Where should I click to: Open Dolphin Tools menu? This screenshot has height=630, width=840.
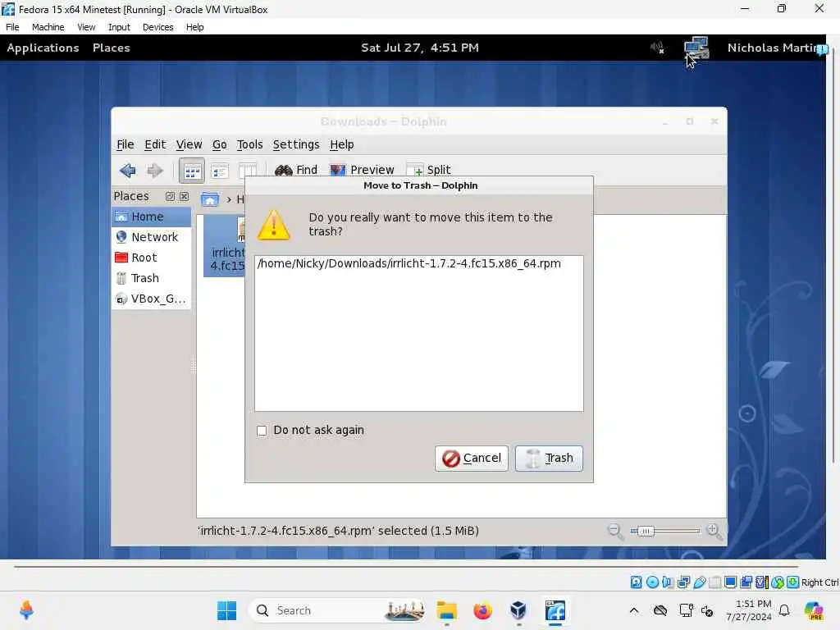249,144
